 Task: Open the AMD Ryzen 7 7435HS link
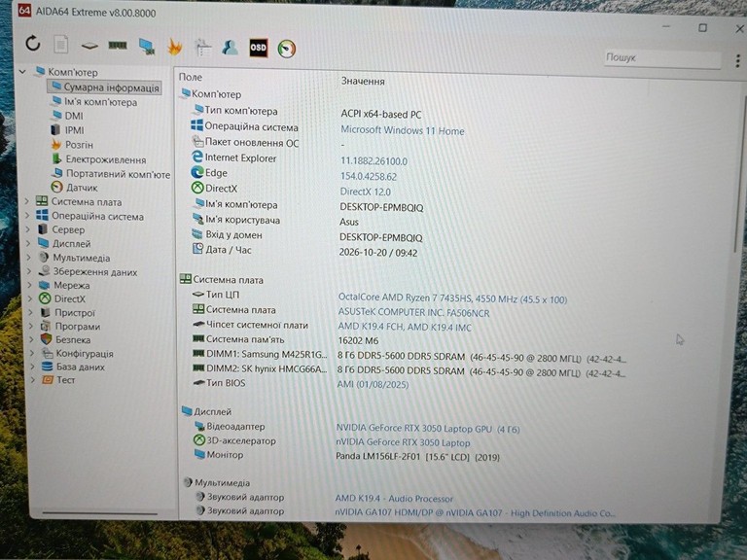click(452, 298)
